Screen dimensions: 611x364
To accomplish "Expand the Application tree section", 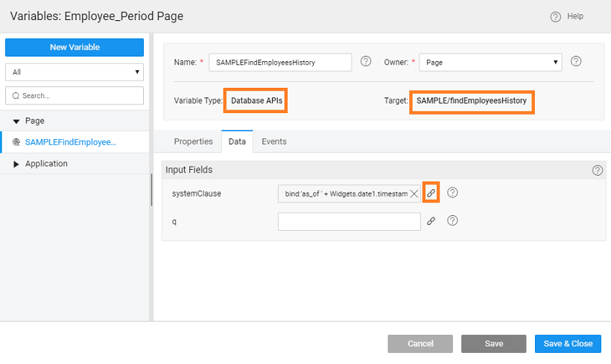I will [16, 164].
